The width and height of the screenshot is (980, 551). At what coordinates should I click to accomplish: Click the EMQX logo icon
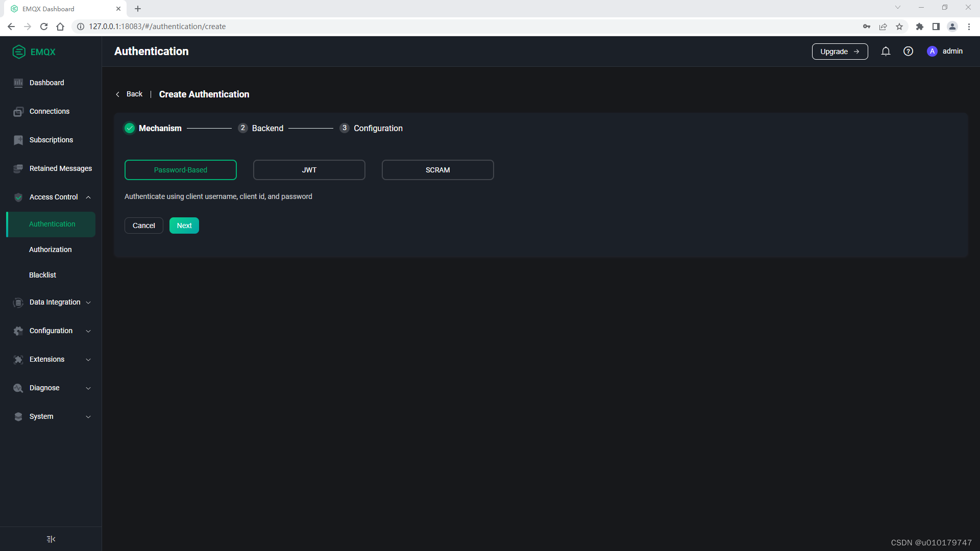pos(19,52)
